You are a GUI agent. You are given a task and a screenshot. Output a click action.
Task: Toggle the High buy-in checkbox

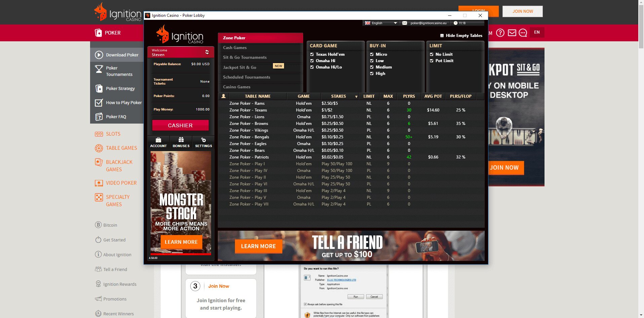click(x=372, y=74)
